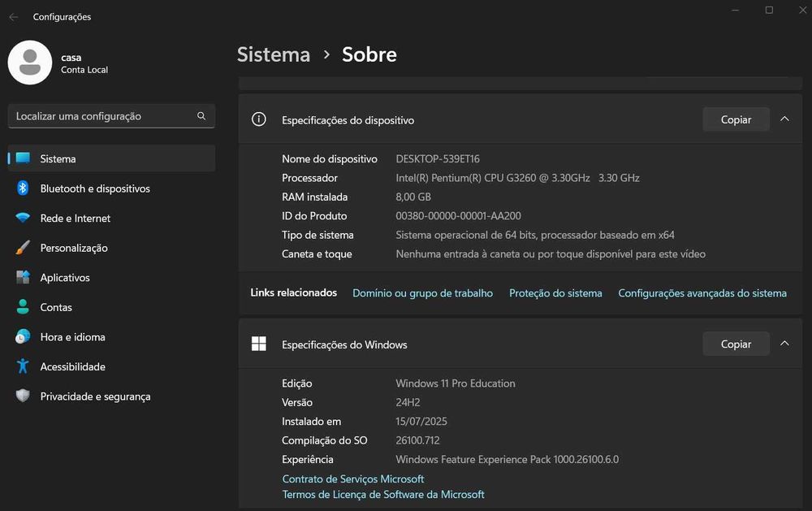Click the search magnifier icon
Screen dimensions: 812x511
point(201,116)
